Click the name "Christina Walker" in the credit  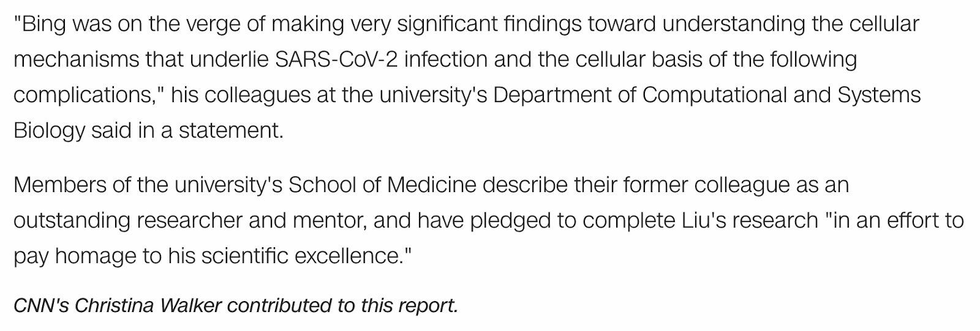(x=148, y=305)
